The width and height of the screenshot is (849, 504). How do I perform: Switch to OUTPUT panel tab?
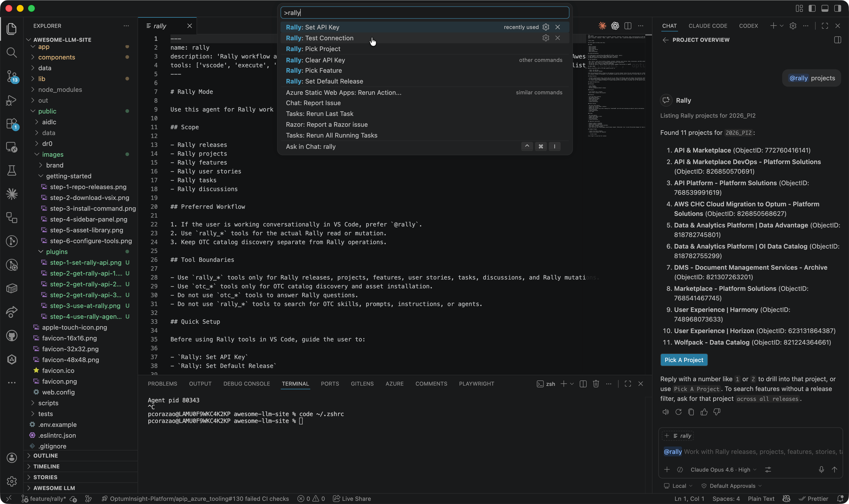click(200, 384)
